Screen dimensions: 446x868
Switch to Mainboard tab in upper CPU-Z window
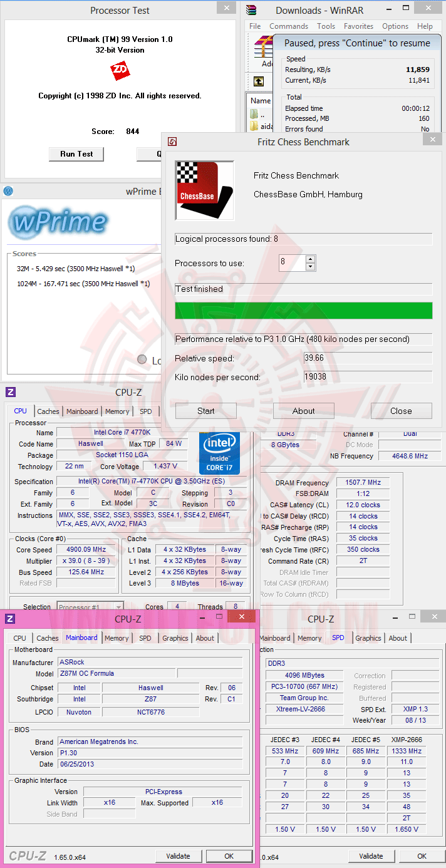tap(82, 411)
